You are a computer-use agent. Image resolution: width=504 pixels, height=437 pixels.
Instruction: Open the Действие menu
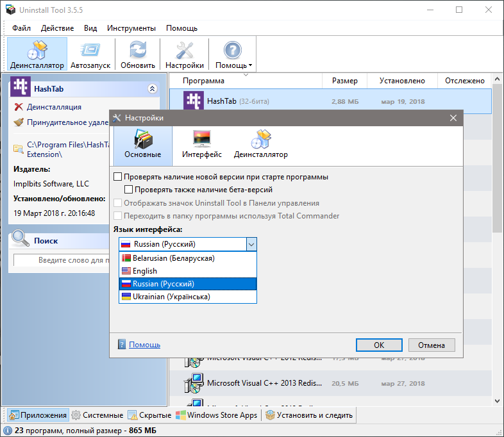click(57, 28)
